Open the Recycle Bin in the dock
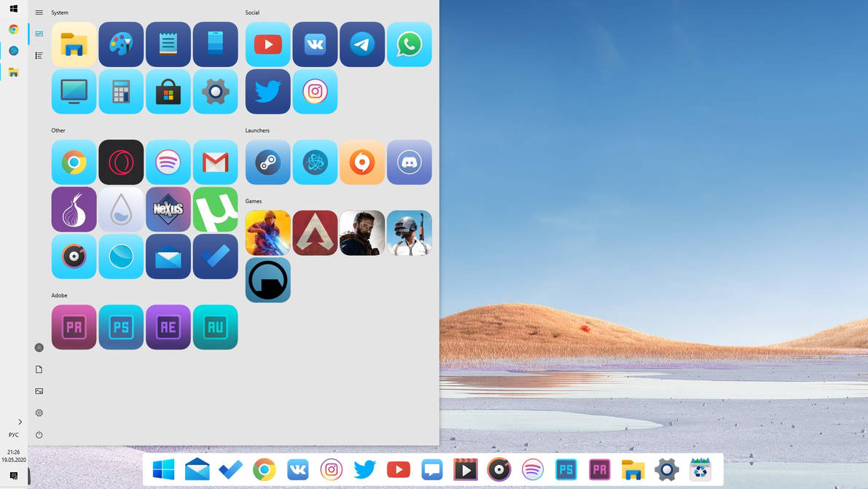The height and width of the screenshot is (489, 868). pos(700,469)
